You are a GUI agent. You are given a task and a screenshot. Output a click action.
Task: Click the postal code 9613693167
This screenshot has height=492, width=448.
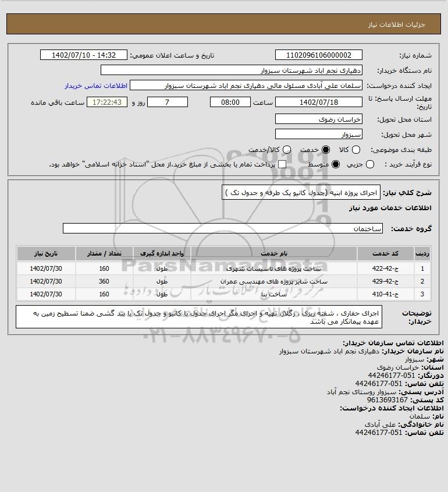387,400
